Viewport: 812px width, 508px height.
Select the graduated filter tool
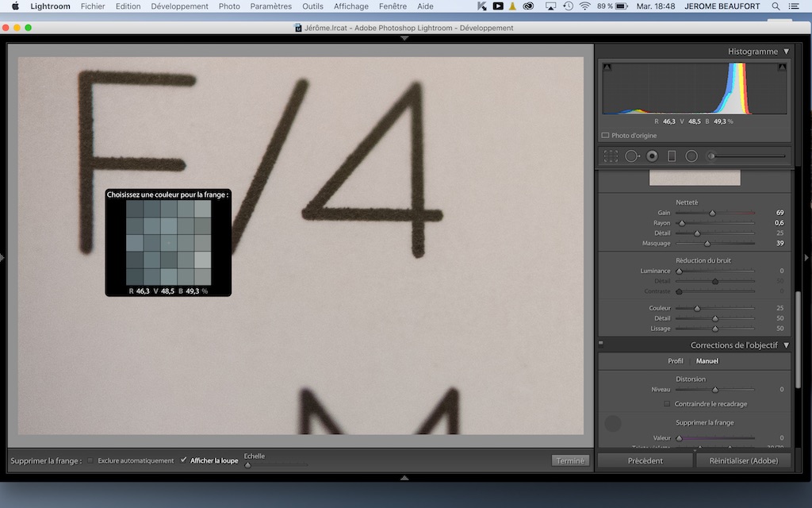tap(672, 156)
